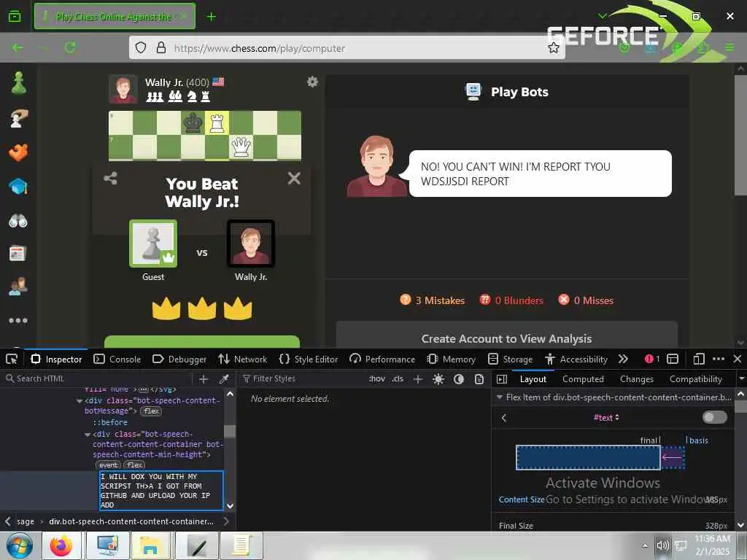Open the devtools three-dots options menu
Image resolution: width=747 pixels, height=560 pixels.
click(x=719, y=359)
